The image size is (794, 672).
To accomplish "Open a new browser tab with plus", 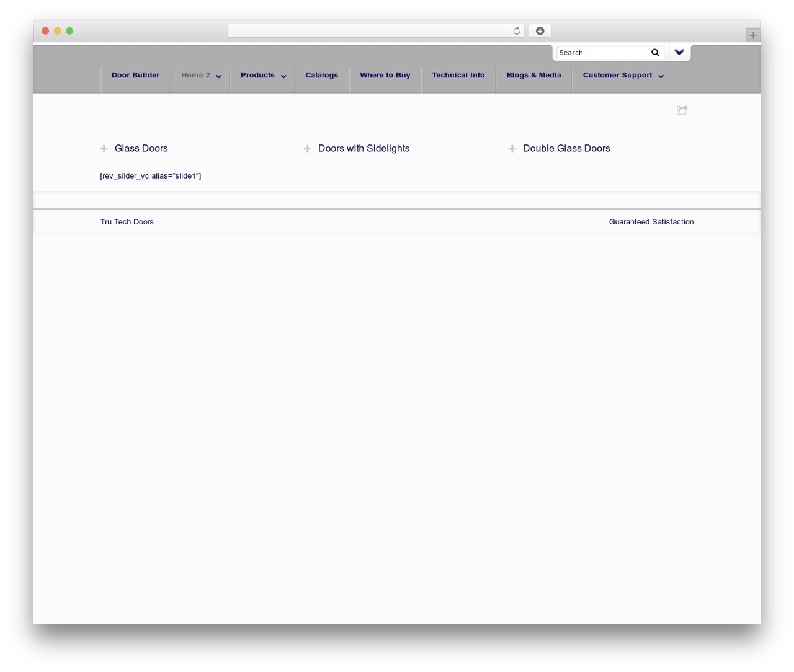I will click(x=752, y=35).
